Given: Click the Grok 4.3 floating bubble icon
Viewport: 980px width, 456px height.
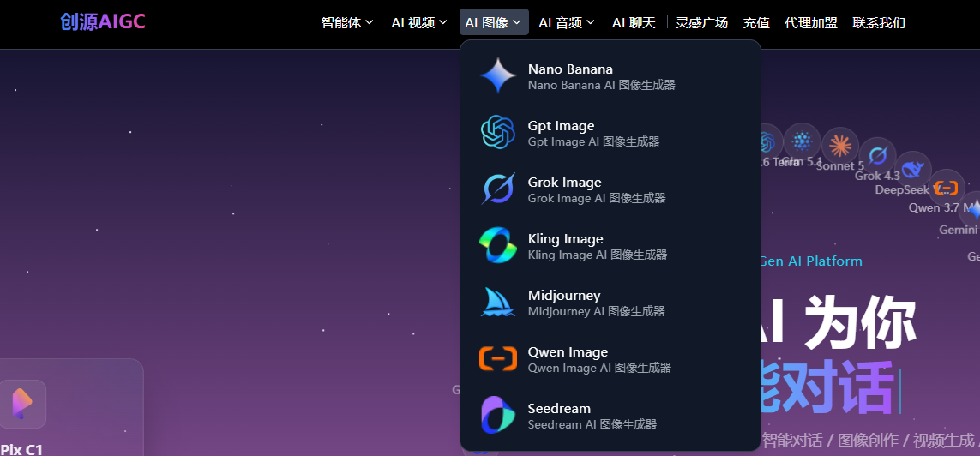Looking at the screenshot, I should click(877, 155).
